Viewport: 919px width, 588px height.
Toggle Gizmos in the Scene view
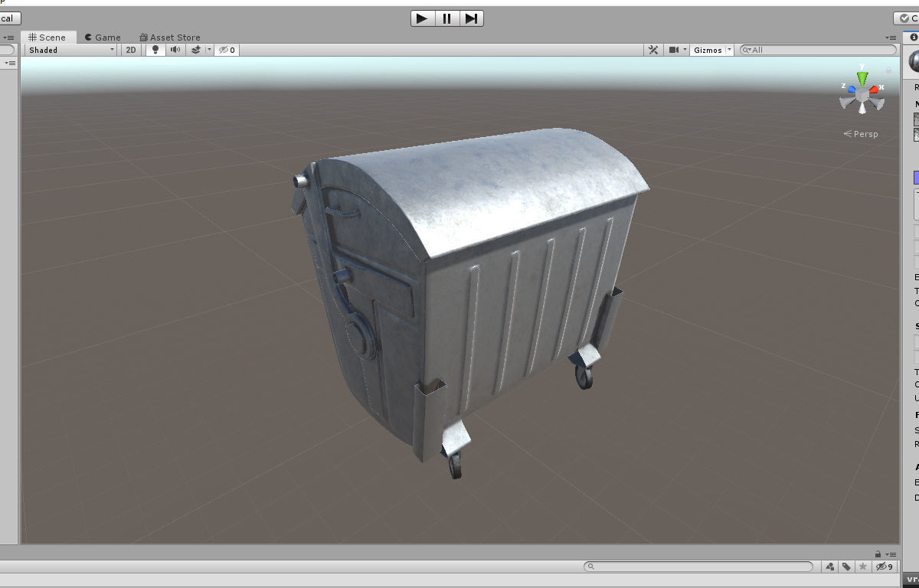click(708, 50)
